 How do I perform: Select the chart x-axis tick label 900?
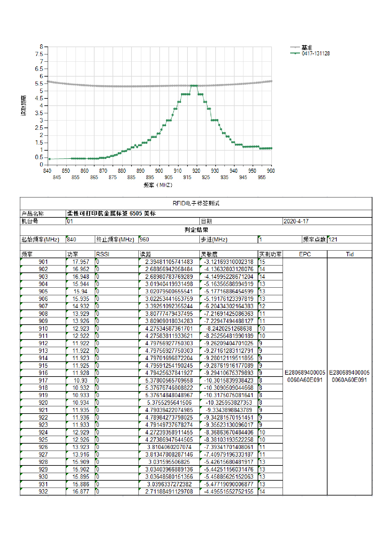(x=159, y=171)
